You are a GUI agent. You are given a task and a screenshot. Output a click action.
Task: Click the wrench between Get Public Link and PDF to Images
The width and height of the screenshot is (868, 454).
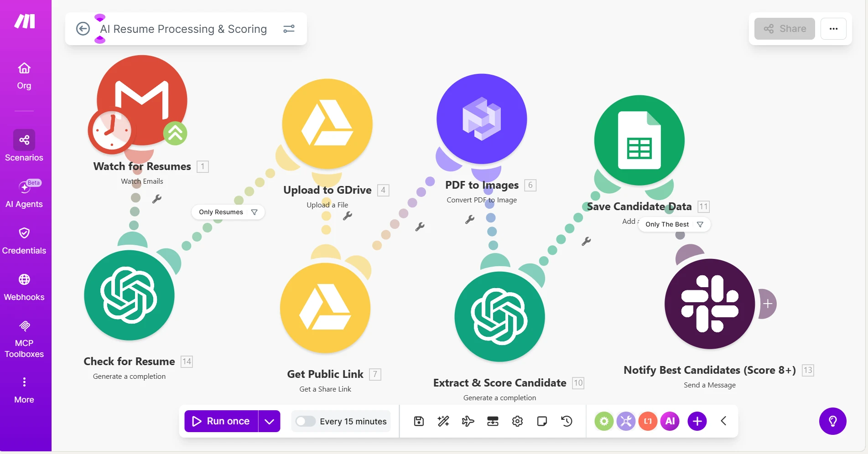pyautogui.click(x=420, y=227)
